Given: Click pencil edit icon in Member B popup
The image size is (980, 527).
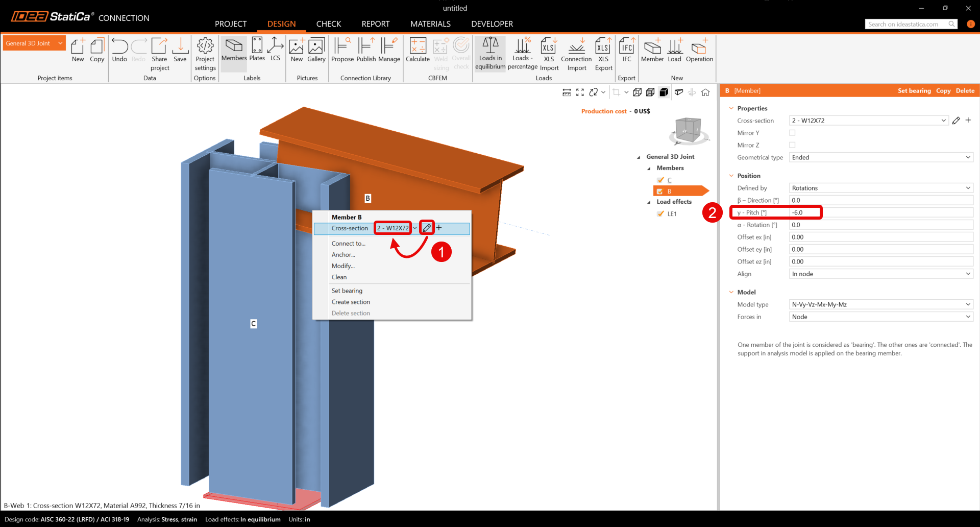Looking at the screenshot, I should [x=427, y=228].
